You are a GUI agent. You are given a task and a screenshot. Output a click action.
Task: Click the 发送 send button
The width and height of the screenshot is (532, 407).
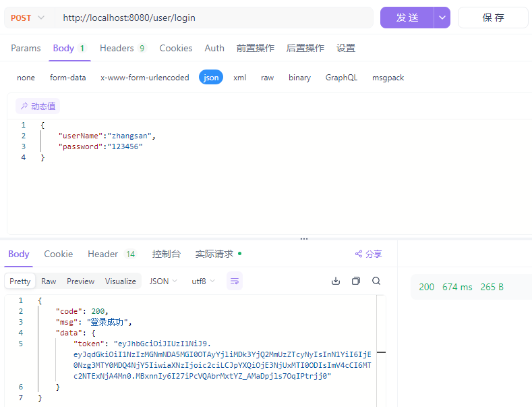tap(407, 18)
